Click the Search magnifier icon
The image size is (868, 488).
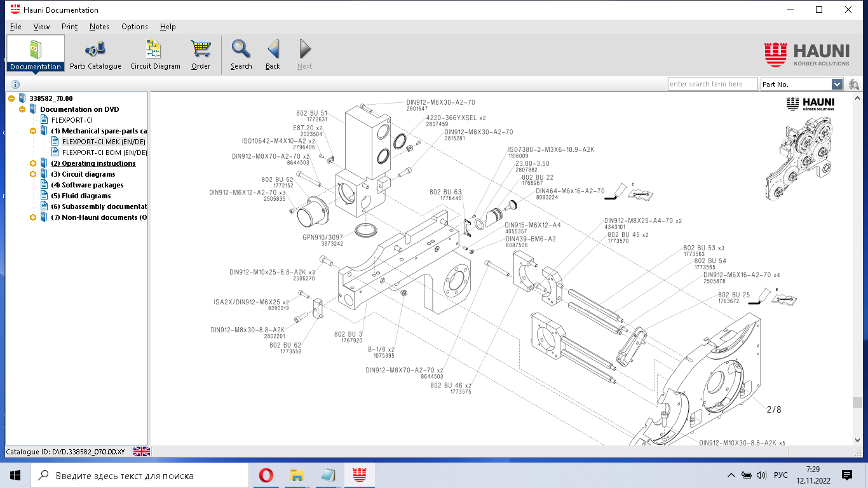click(x=241, y=49)
